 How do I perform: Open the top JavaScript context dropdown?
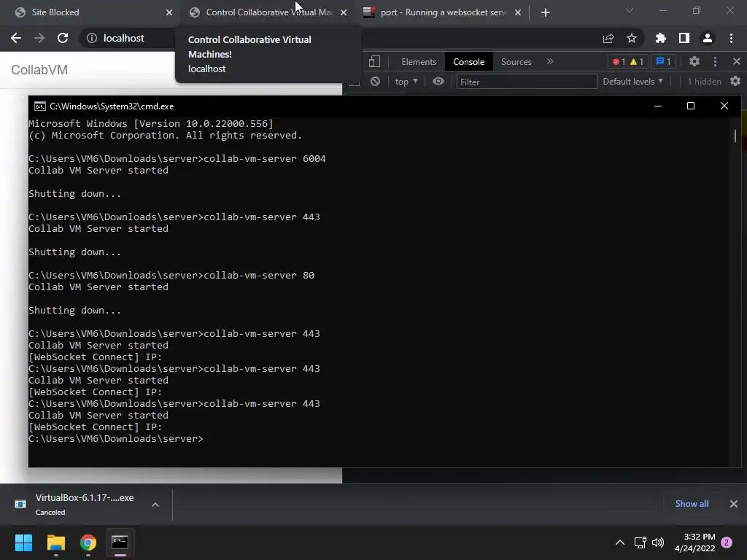[x=406, y=82]
